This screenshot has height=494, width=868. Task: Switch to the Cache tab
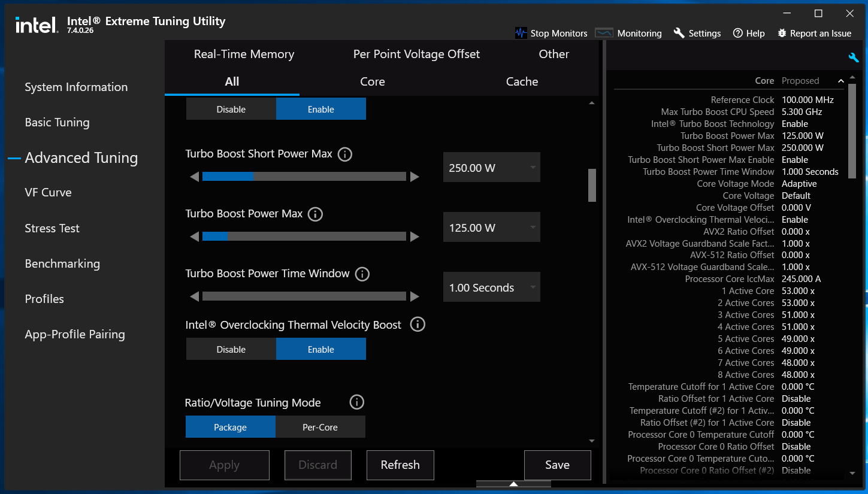522,82
